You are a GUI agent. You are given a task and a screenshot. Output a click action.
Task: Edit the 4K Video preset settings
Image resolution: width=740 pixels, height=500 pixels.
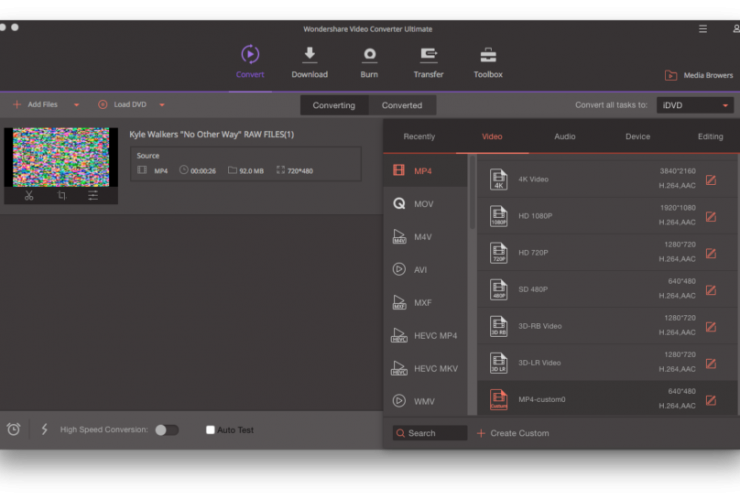tap(711, 180)
